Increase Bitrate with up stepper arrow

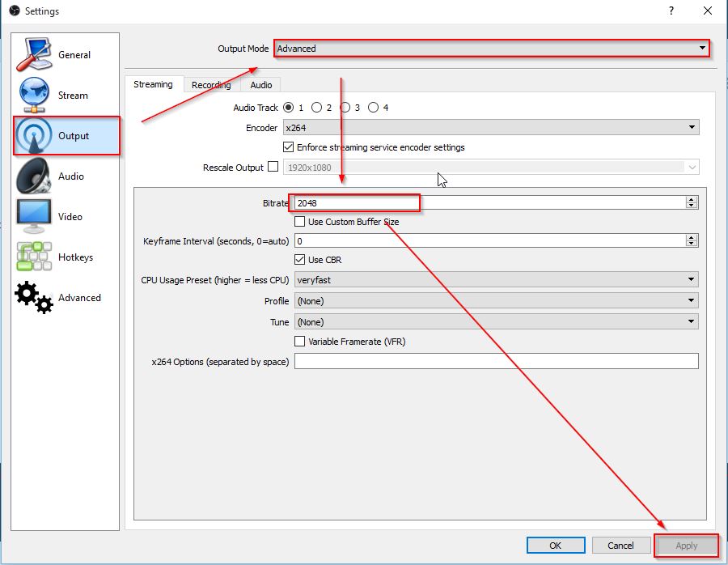(x=692, y=199)
